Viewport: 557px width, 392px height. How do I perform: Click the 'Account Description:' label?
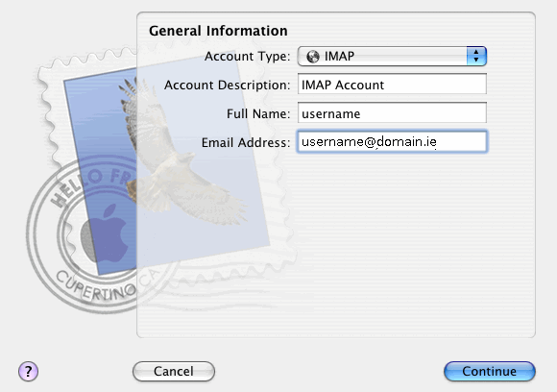pos(227,85)
